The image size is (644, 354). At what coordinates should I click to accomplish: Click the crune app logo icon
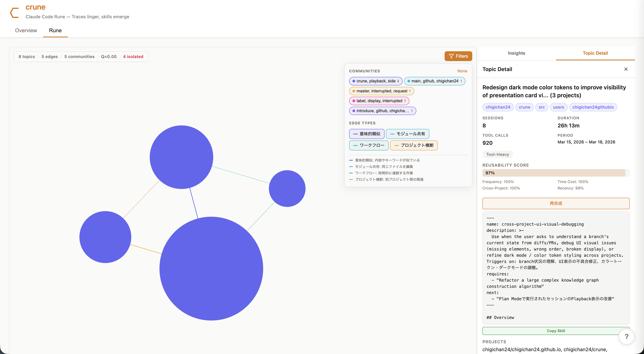[x=14, y=12]
